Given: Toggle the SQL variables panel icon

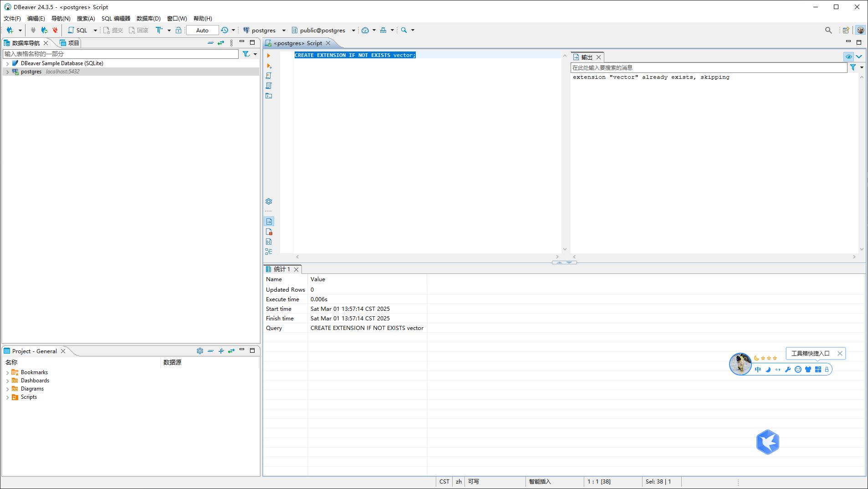Looking at the screenshot, I should [x=269, y=242].
